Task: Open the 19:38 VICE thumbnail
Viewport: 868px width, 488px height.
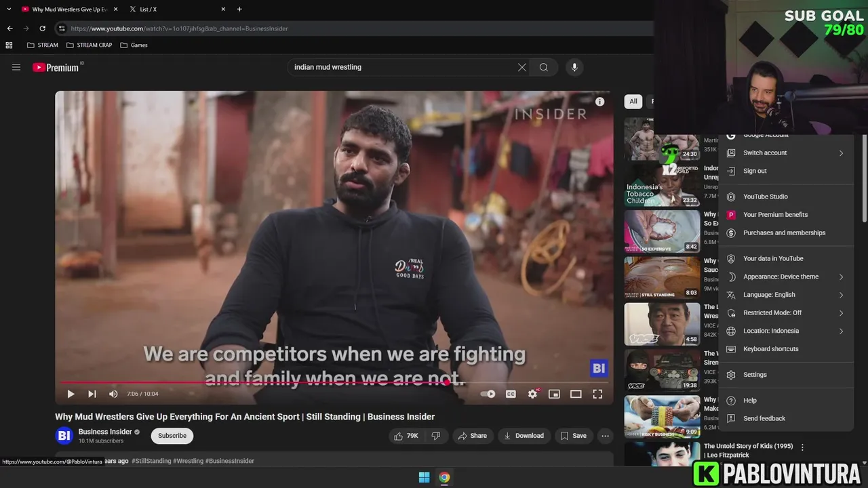Action: 662,370
